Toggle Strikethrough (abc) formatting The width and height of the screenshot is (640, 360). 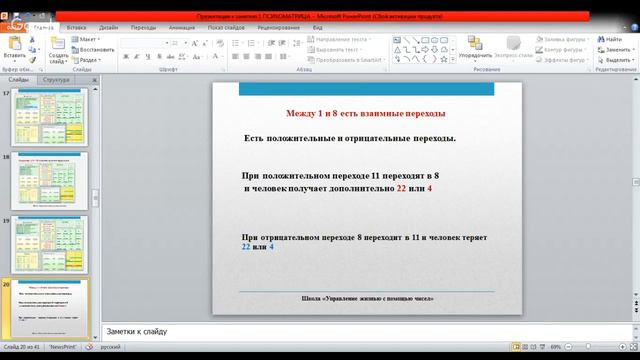point(170,57)
